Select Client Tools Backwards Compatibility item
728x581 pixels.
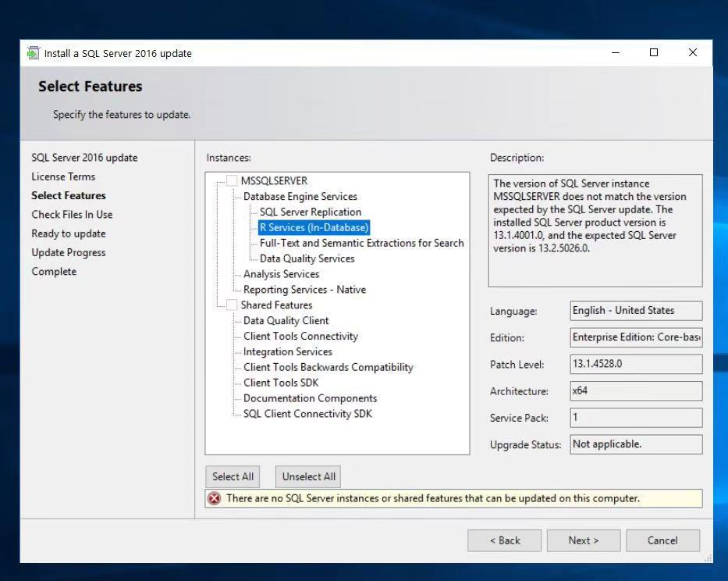tap(328, 367)
